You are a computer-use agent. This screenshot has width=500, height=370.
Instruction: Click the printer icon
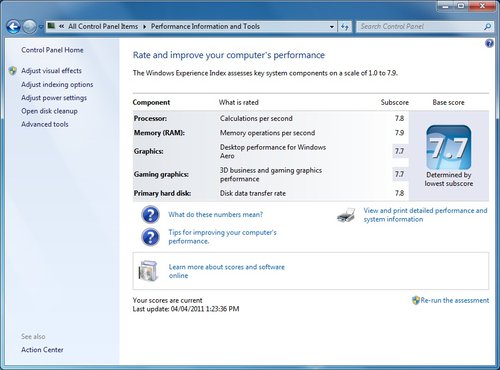point(346,215)
